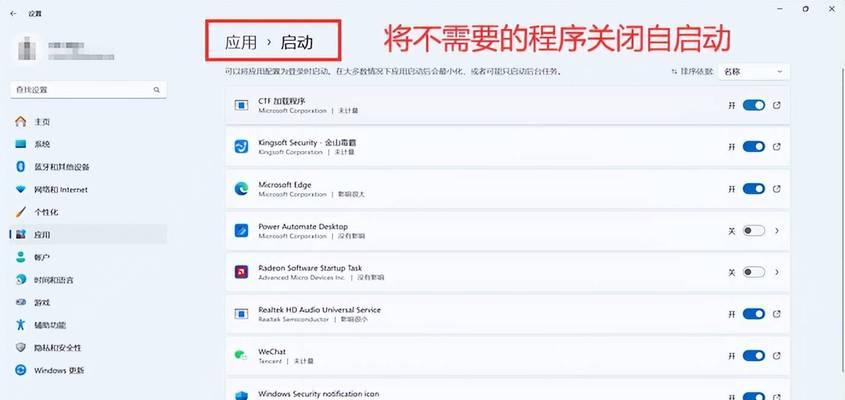Image resolution: width=845 pixels, height=400 pixels.
Task: Open the user account profile
Action: [x=66, y=50]
